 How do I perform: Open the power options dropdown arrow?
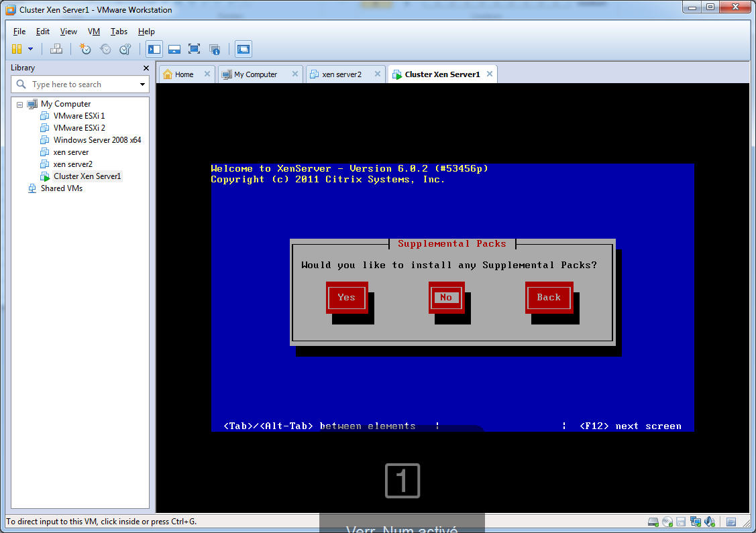(30, 49)
